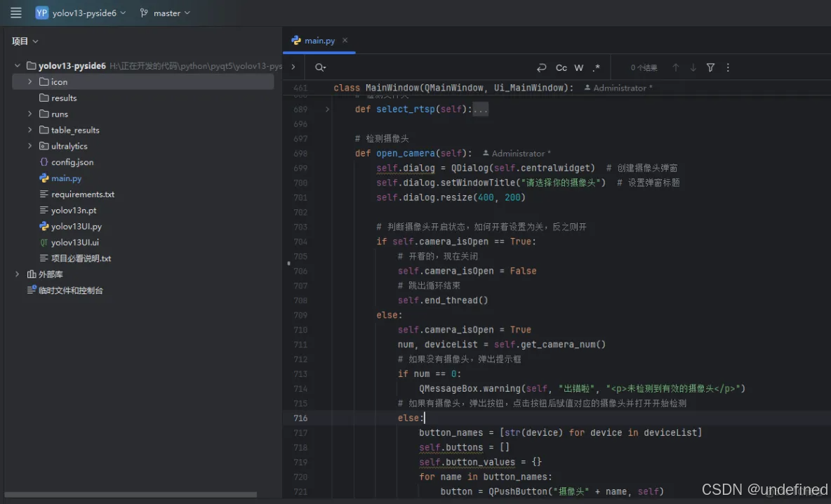Click the class MainWindow sticky header line

(x=557, y=88)
